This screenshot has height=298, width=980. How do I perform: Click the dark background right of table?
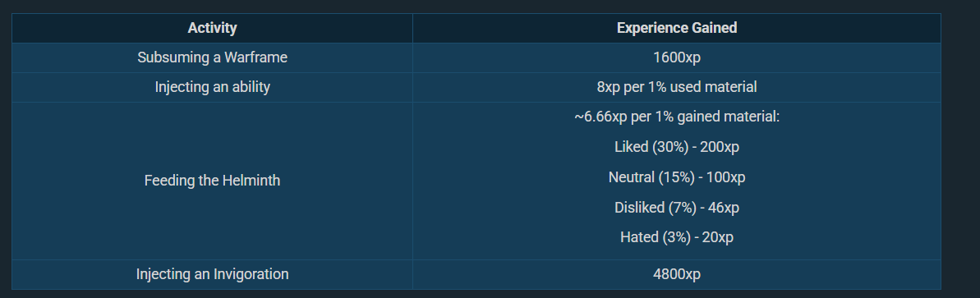pyautogui.click(x=960, y=150)
